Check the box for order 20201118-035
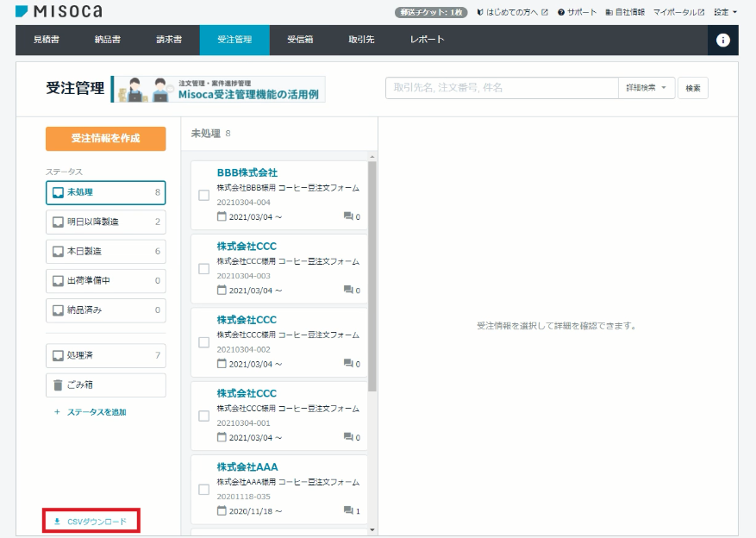This screenshot has width=756, height=538. [204, 490]
